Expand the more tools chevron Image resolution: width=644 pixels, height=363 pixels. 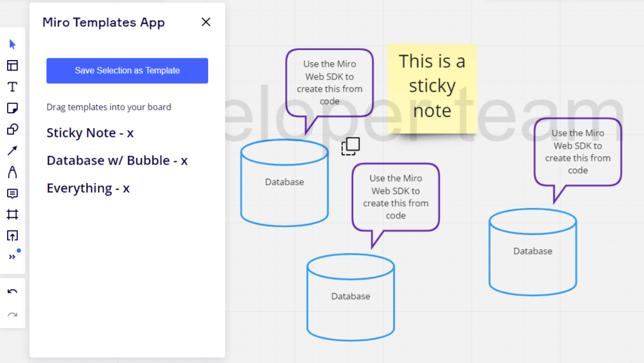(x=12, y=256)
